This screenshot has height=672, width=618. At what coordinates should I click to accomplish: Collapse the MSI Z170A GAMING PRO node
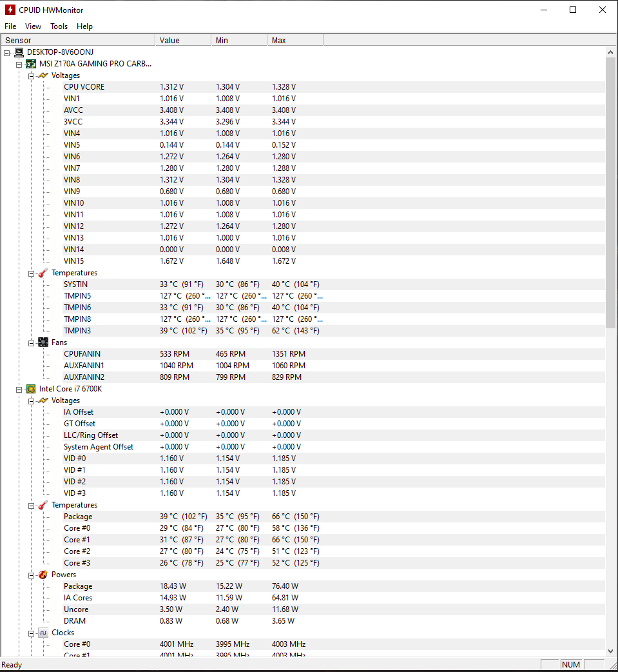[19, 64]
